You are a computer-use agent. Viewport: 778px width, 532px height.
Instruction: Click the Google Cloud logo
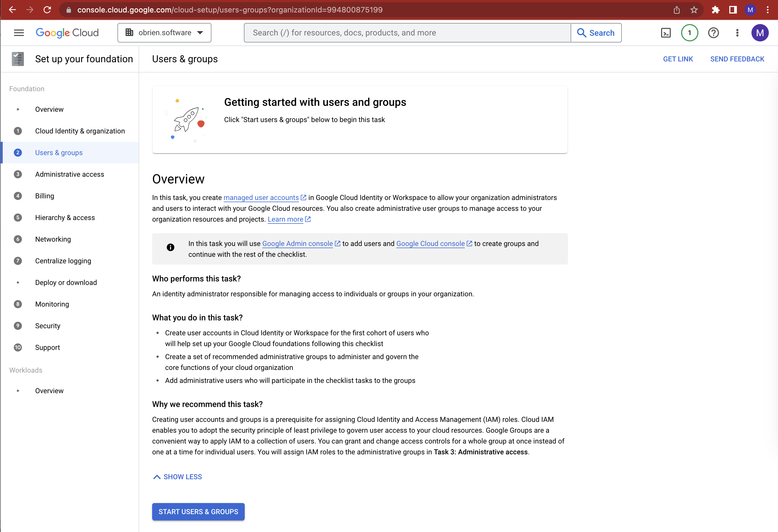pyautogui.click(x=67, y=32)
